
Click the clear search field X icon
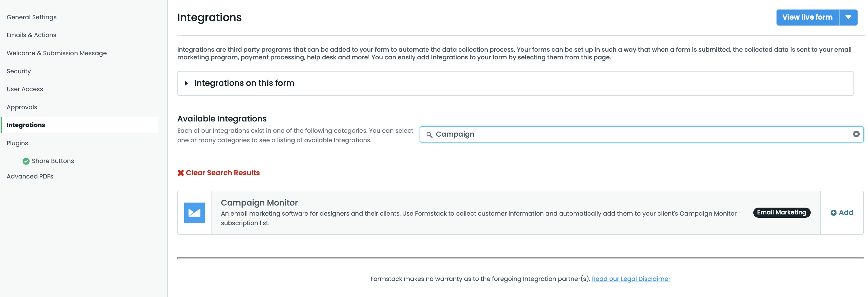point(856,134)
